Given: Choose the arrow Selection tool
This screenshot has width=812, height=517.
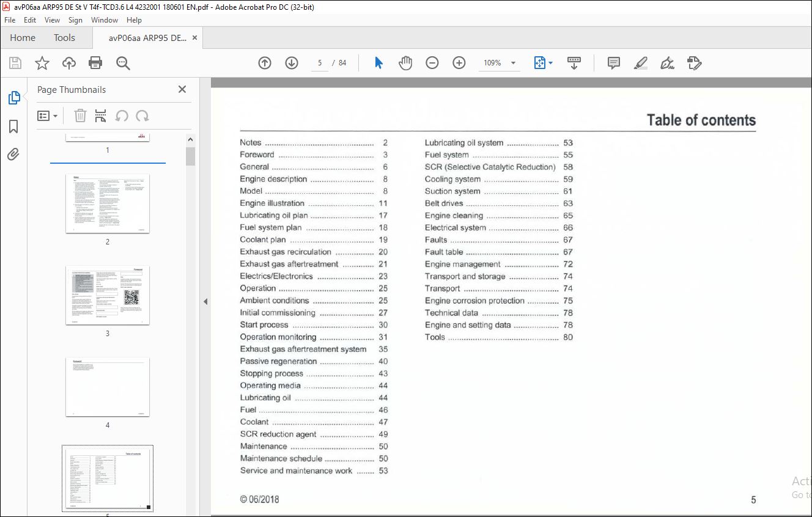Looking at the screenshot, I should pos(378,63).
